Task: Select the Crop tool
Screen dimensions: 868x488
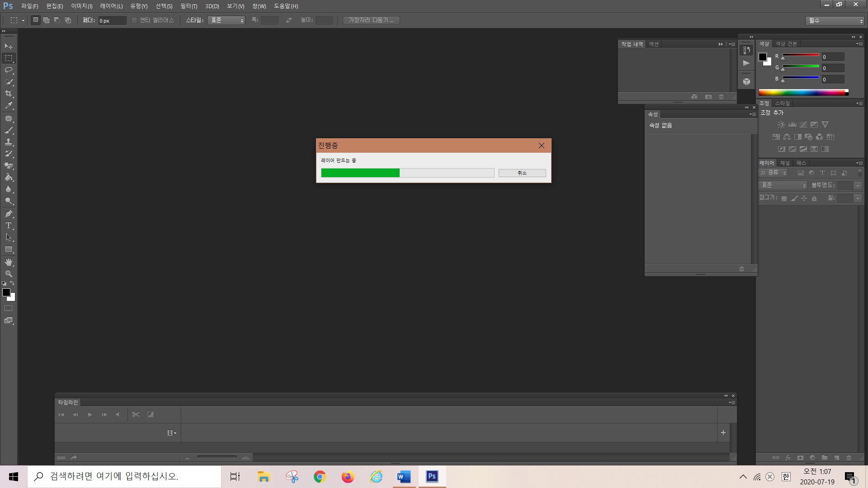Action: (9, 94)
